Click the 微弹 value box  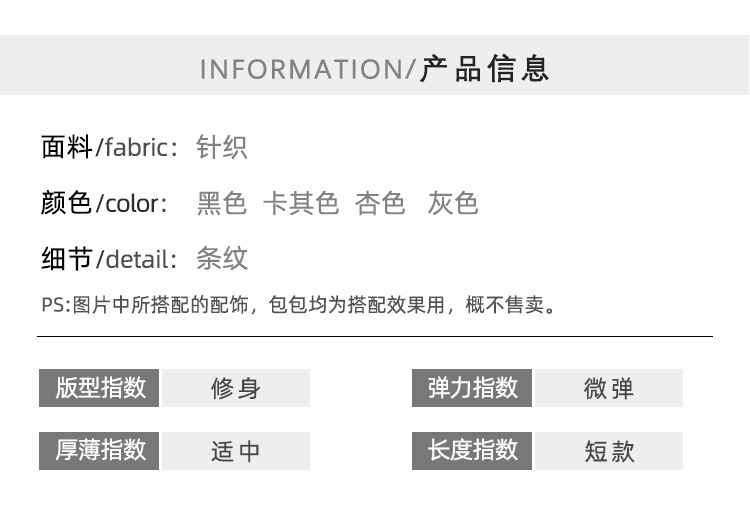[x=609, y=388]
